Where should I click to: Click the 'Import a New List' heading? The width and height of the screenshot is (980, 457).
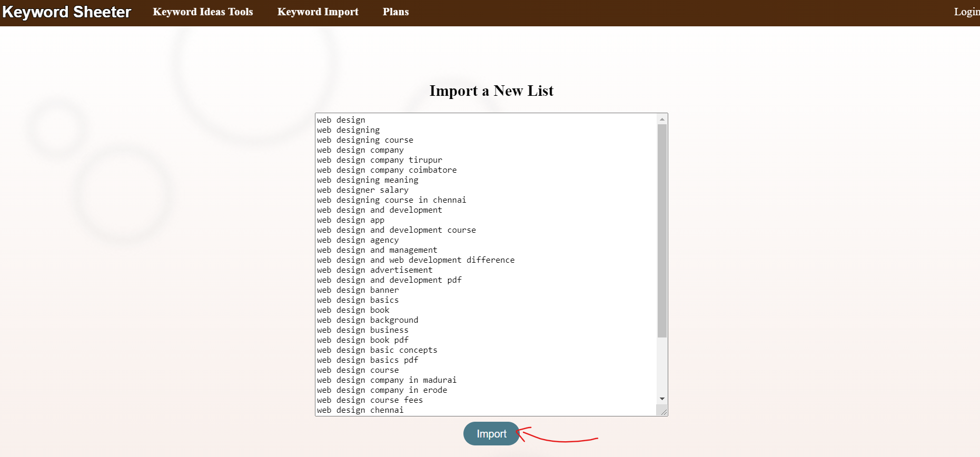[491, 91]
